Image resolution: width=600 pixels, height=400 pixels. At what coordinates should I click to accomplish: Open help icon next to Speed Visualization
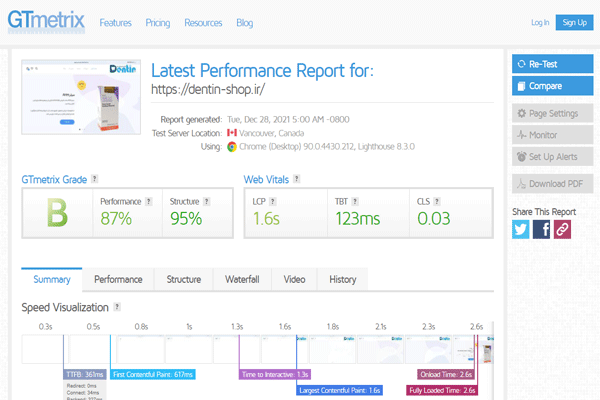click(118, 307)
